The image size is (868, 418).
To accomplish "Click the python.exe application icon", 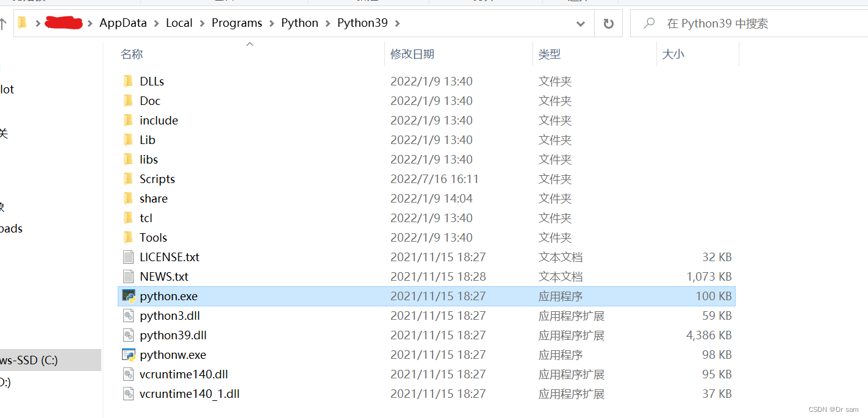I will point(128,296).
